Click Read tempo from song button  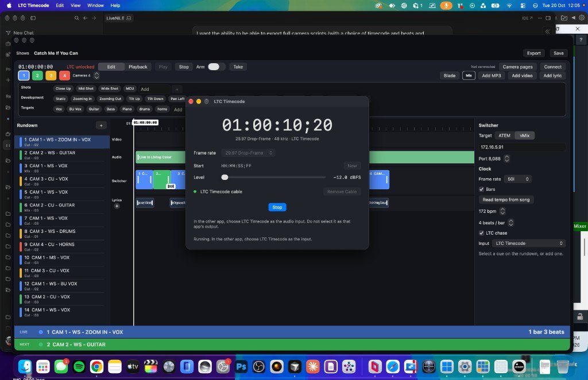(x=506, y=199)
